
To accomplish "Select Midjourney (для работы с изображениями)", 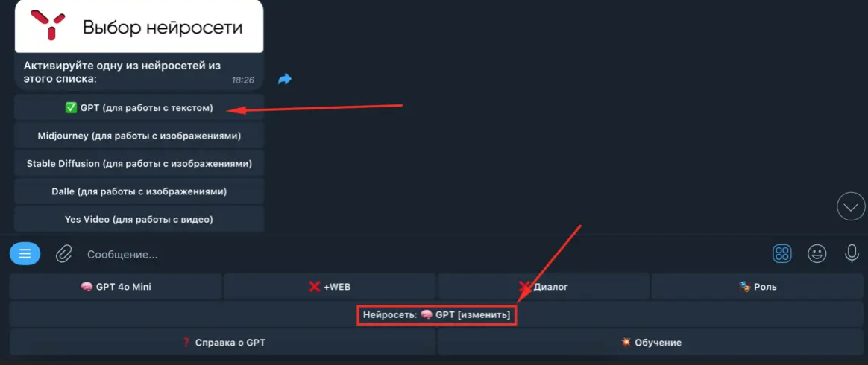I will [x=139, y=136].
